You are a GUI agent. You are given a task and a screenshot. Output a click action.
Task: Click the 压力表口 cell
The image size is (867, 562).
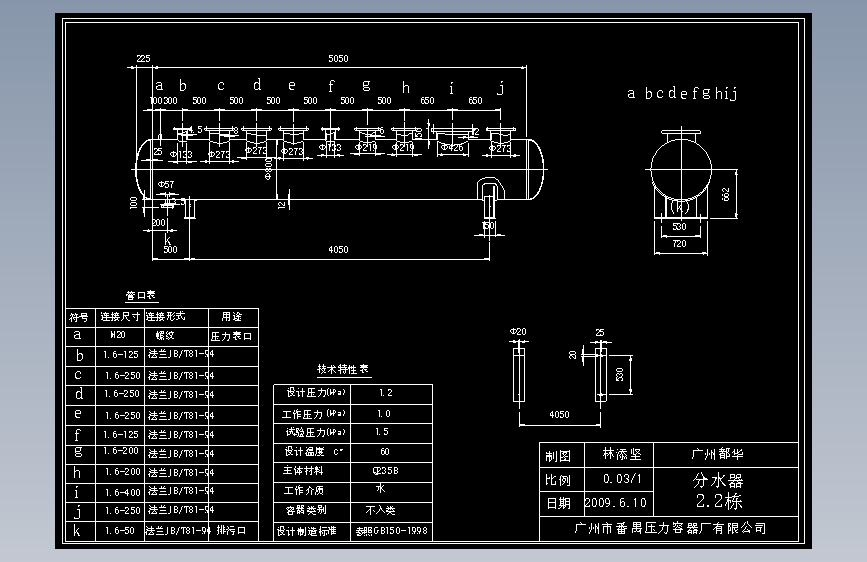[x=231, y=336]
